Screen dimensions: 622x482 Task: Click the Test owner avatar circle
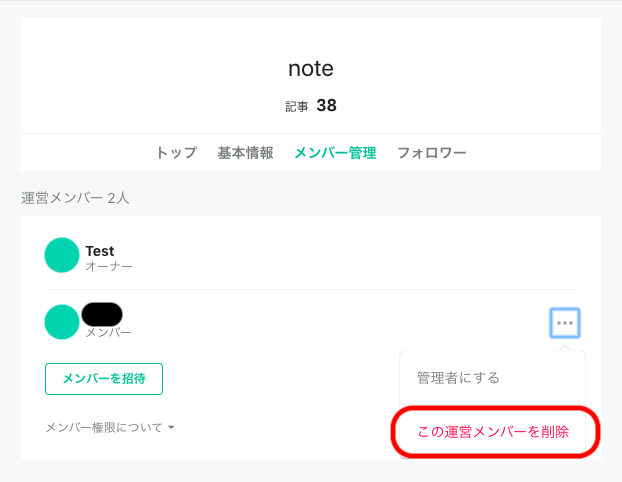[62, 255]
